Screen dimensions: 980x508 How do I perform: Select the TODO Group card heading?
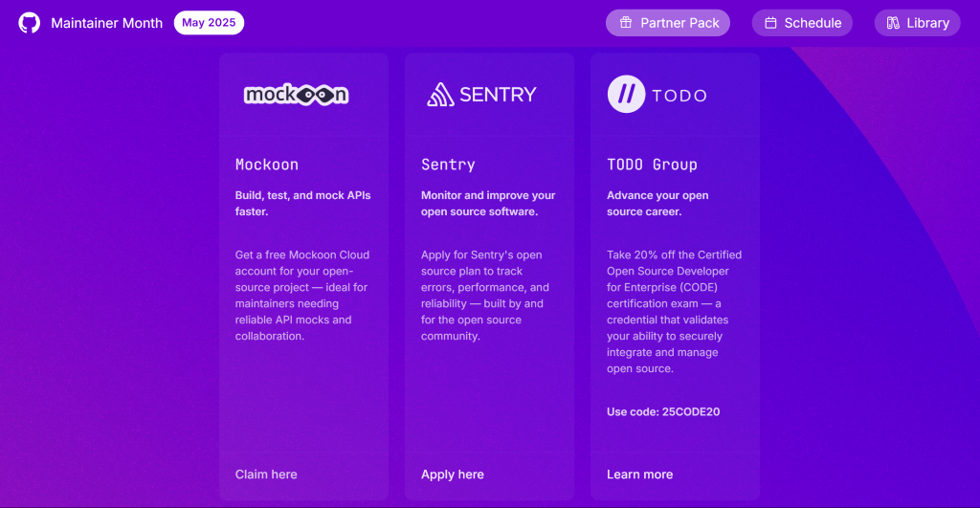pyautogui.click(x=652, y=165)
